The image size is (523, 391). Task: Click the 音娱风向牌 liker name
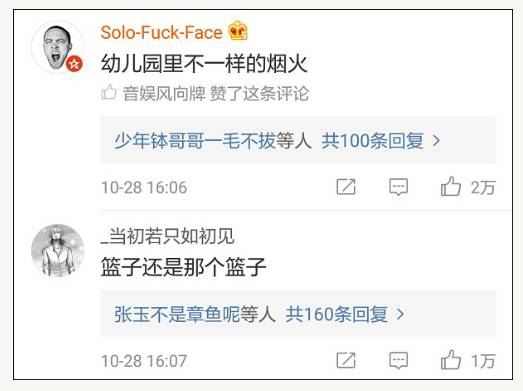(x=164, y=93)
